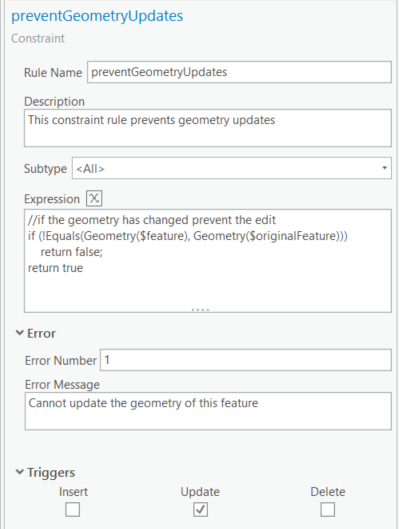Click into the Rule Name field
399x529 pixels.
click(x=239, y=72)
